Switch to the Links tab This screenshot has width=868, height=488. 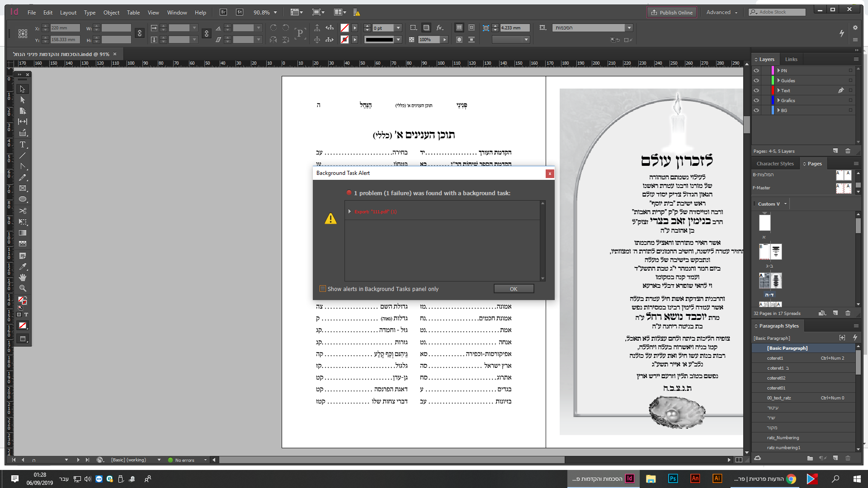(791, 59)
